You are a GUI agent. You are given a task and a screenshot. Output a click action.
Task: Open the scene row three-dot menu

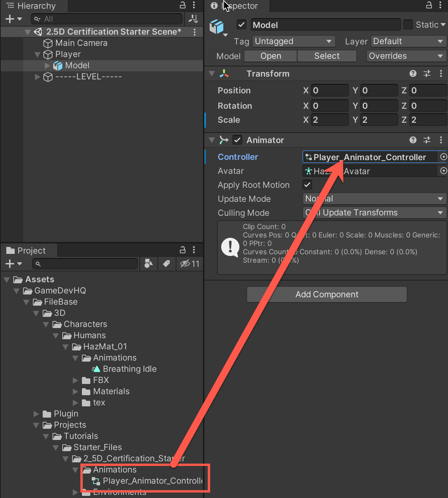point(195,32)
